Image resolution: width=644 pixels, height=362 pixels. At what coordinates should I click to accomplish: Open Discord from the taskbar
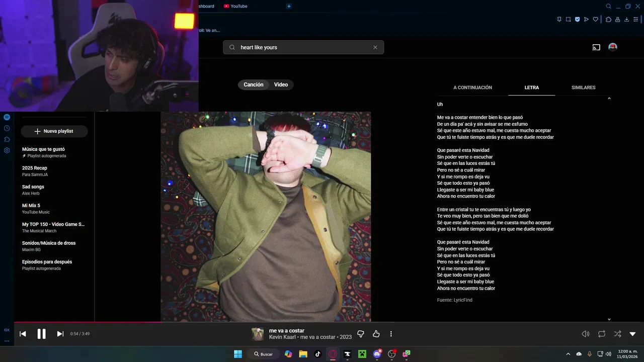coord(377,354)
